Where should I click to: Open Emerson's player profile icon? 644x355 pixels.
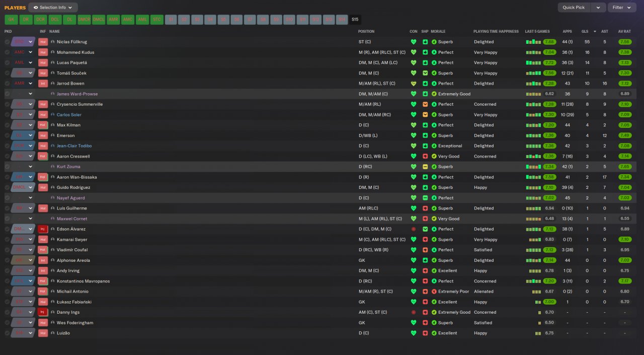pyautogui.click(x=53, y=135)
